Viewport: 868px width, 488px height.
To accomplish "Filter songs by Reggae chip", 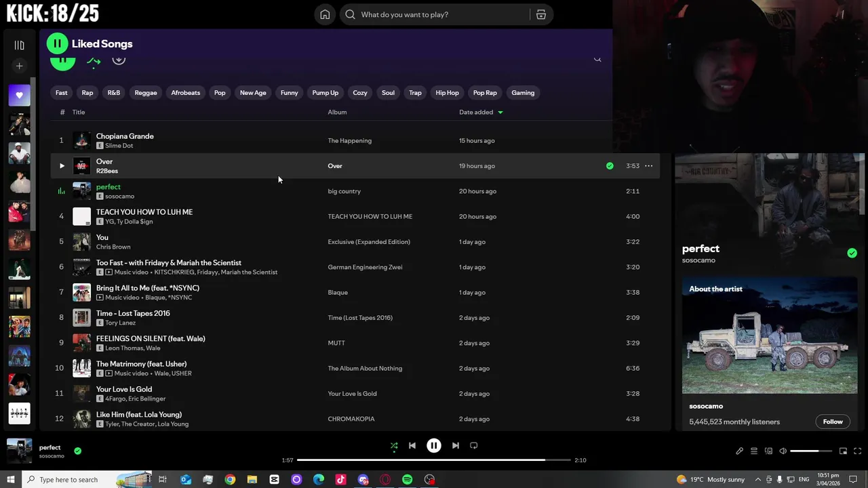I will (146, 93).
